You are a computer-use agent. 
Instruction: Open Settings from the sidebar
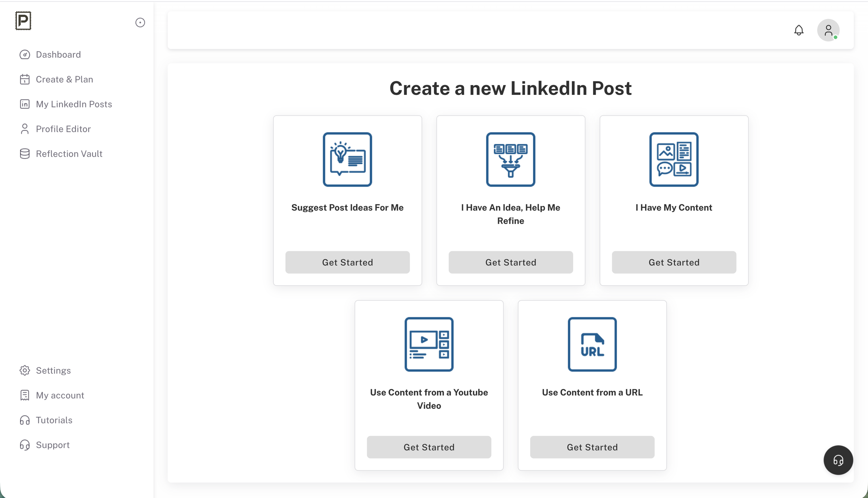[53, 371]
